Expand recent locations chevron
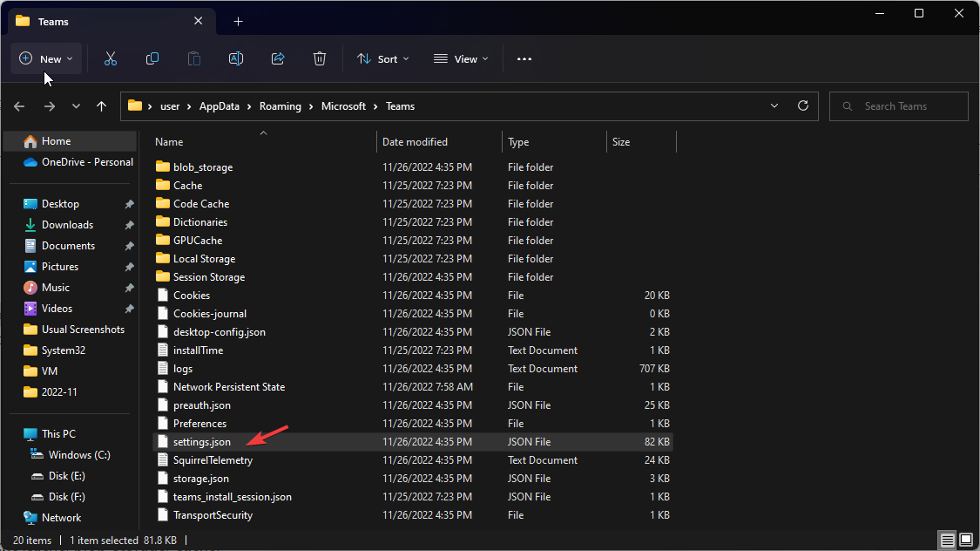Viewport: 980px width, 551px height. coord(76,106)
